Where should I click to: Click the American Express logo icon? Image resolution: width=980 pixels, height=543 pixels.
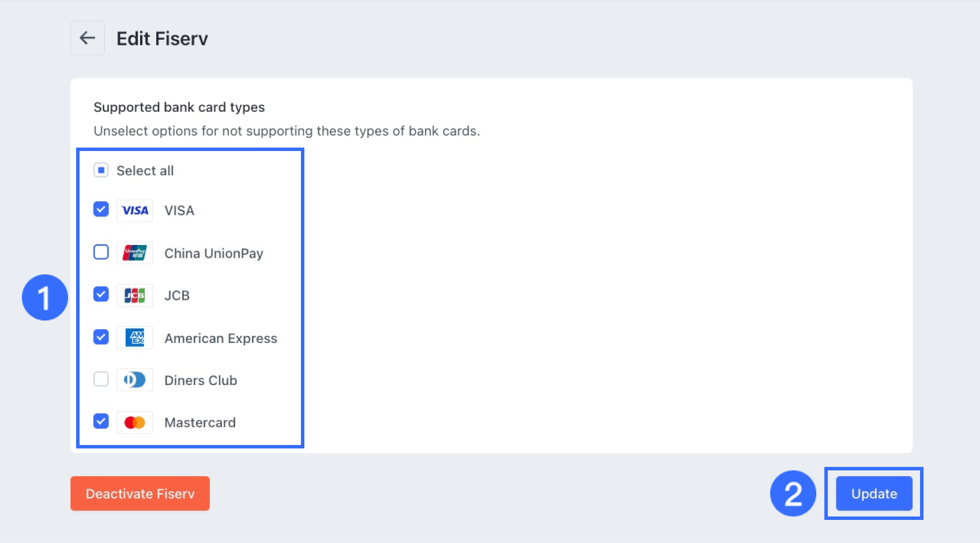(x=135, y=338)
